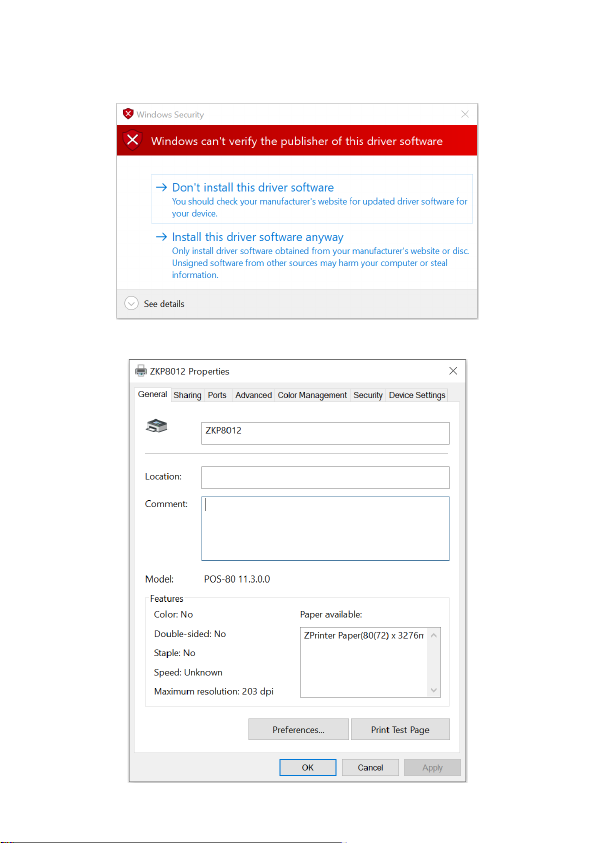The width and height of the screenshot is (596, 843).
Task: Click arrow icon beside Install anyway option
Action: [x=161, y=237]
